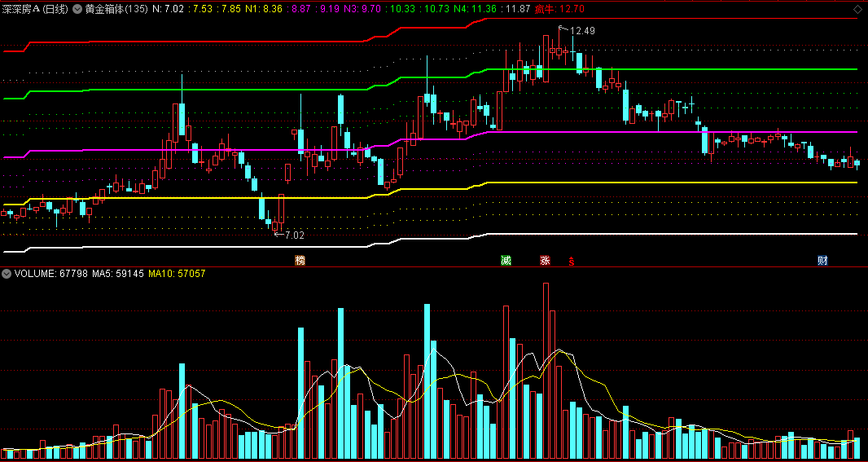Viewport: 868px width, 462px height.
Task: Open the 黄金箱体 indicator dropdown arrow
Action: (x=77, y=9)
